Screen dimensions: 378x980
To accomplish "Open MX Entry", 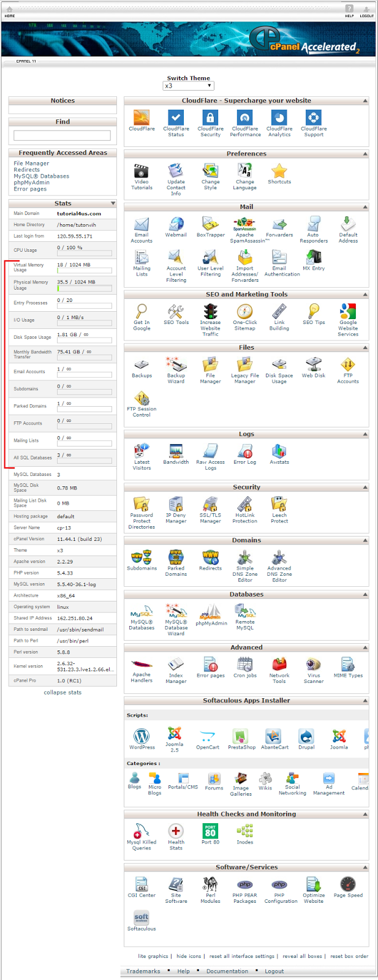I will click(x=314, y=260).
